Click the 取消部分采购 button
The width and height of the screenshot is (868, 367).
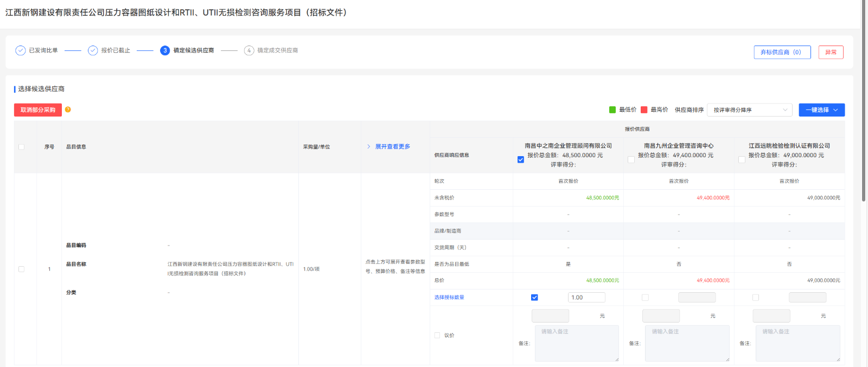(38, 110)
